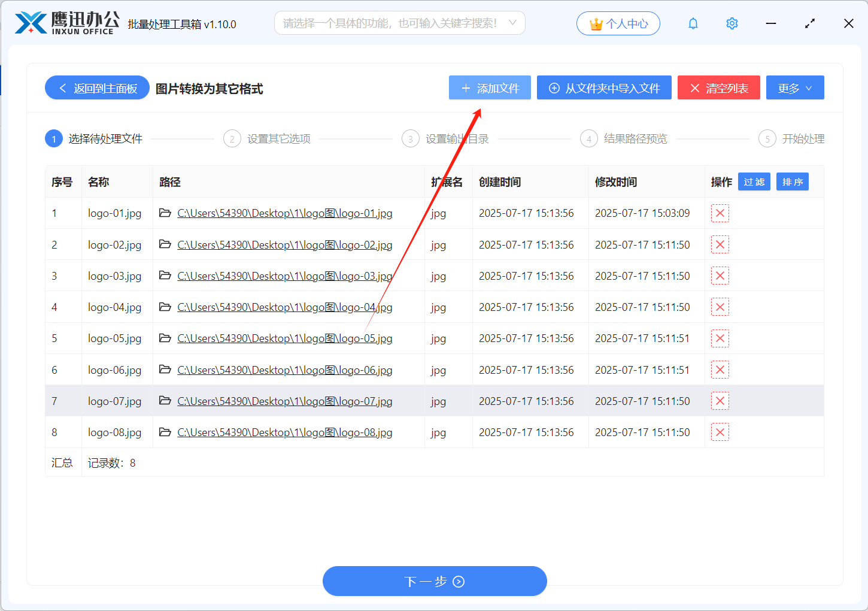Go to step 2 设置其它选项
This screenshot has width=868, height=611.
tap(267, 139)
